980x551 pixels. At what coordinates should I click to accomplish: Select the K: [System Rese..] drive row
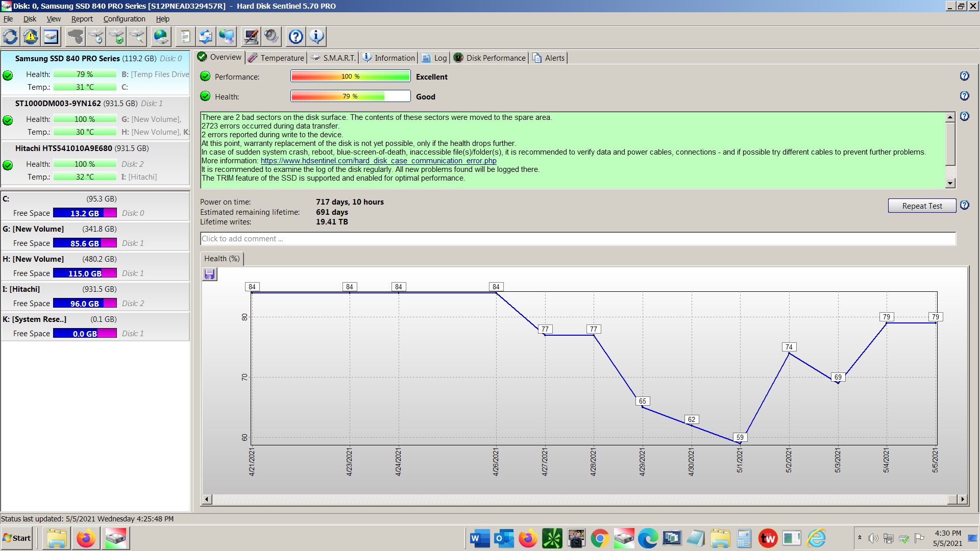click(x=95, y=326)
